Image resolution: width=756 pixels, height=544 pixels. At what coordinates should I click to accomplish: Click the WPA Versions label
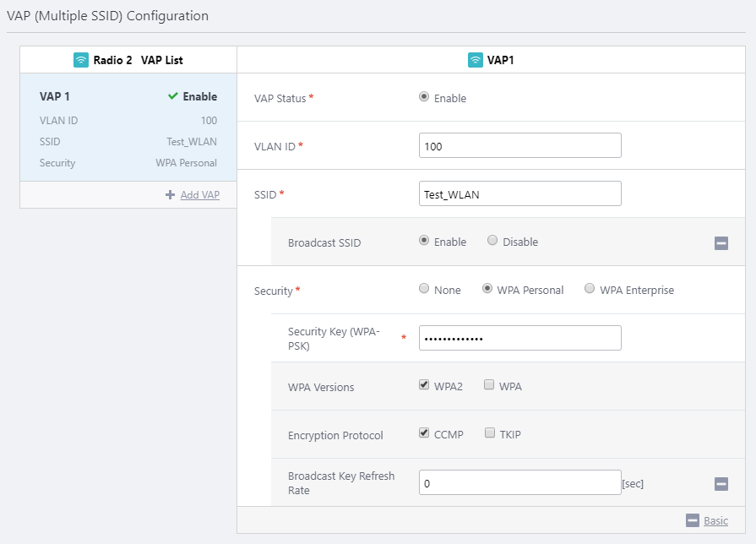(321, 387)
